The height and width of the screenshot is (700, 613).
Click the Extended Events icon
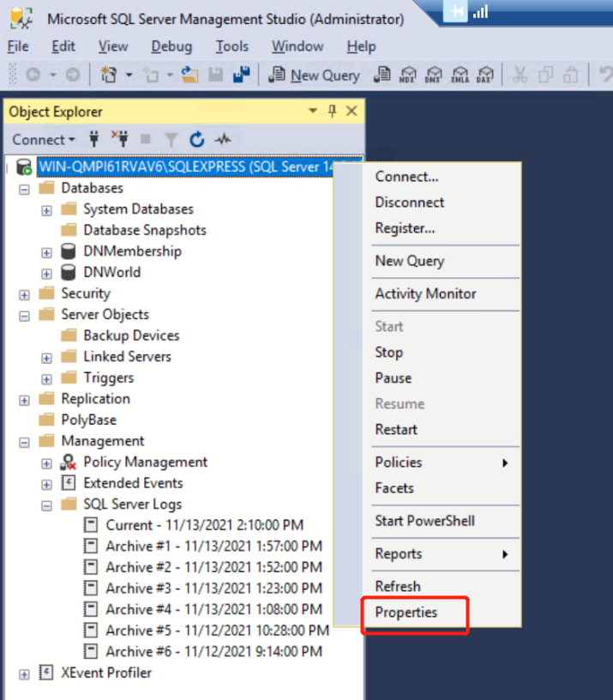(x=69, y=483)
